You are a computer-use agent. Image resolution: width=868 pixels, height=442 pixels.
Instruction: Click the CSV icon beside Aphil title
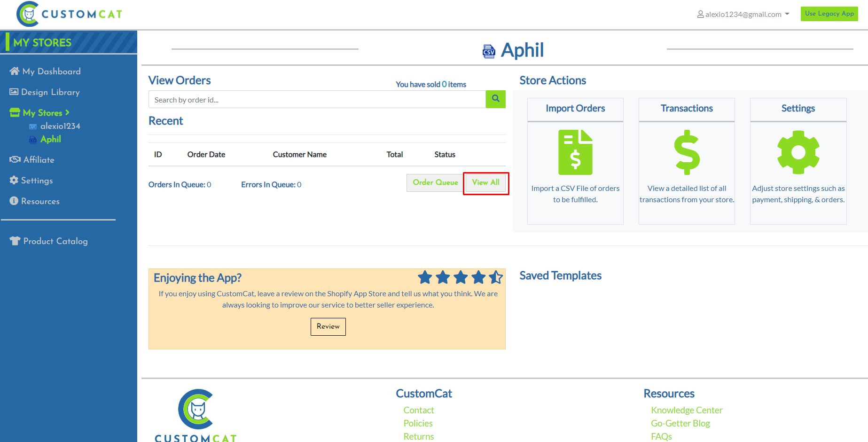pos(489,51)
